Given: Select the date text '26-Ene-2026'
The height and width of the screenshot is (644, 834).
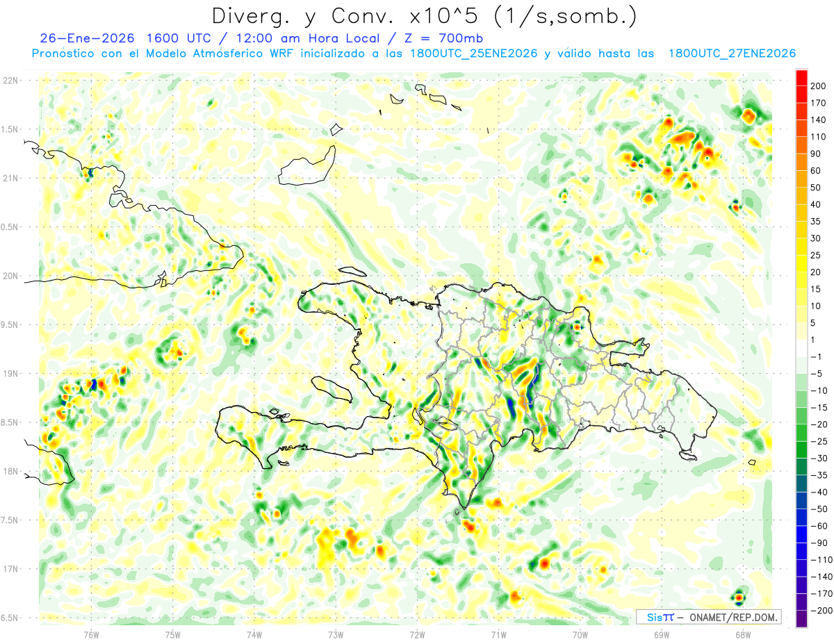Looking at the screenshot, I should click(88, 38).
